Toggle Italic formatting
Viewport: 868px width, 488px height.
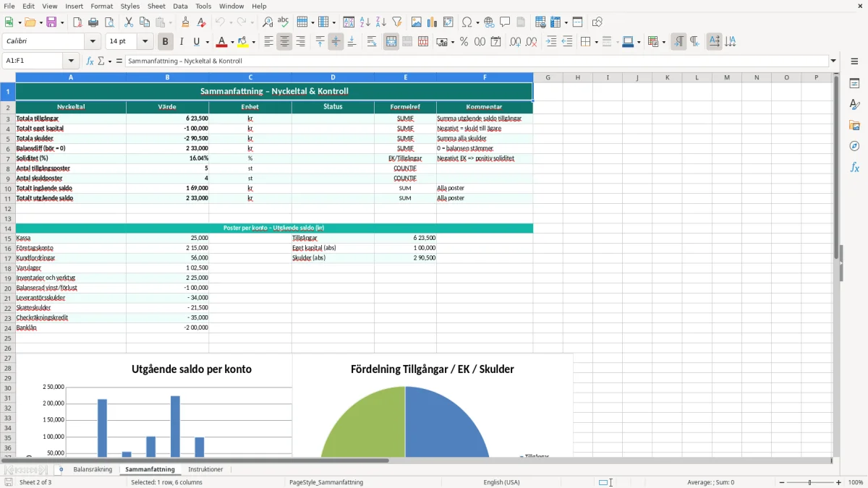pos(182,42)
